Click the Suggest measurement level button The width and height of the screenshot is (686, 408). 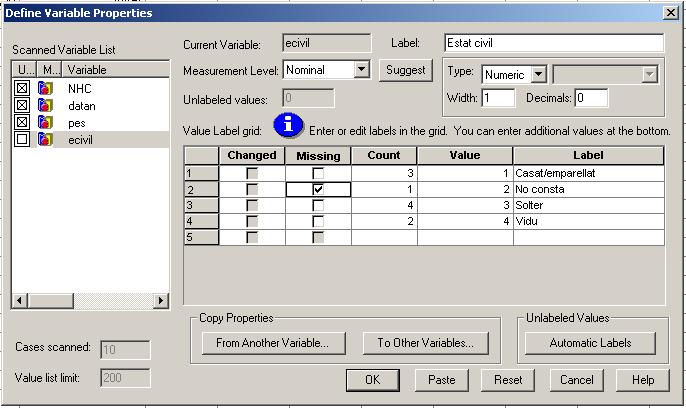pyautogui.click(x=405, y=71)
